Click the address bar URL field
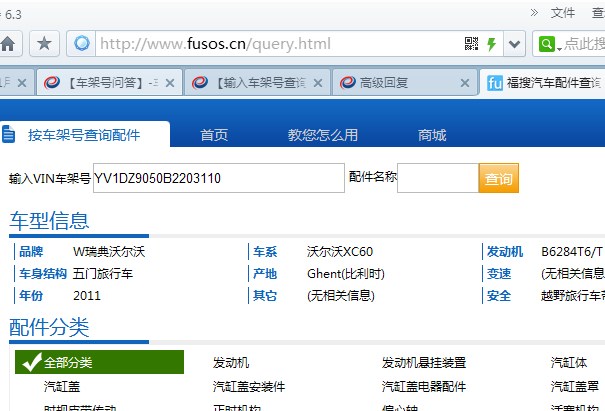This screenshot has height=411, width=605. pos(279,44)
